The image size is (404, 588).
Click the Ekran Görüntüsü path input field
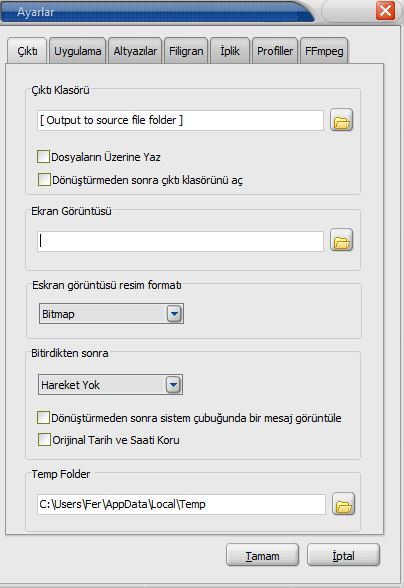click(x=180, y=241)
